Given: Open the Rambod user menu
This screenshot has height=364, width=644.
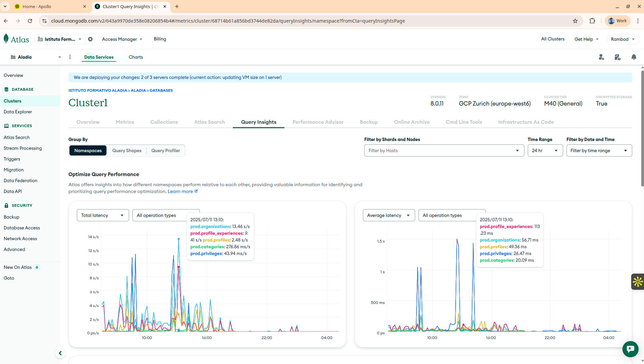Looking at the screenshot, I should click(x=623, y=39).
